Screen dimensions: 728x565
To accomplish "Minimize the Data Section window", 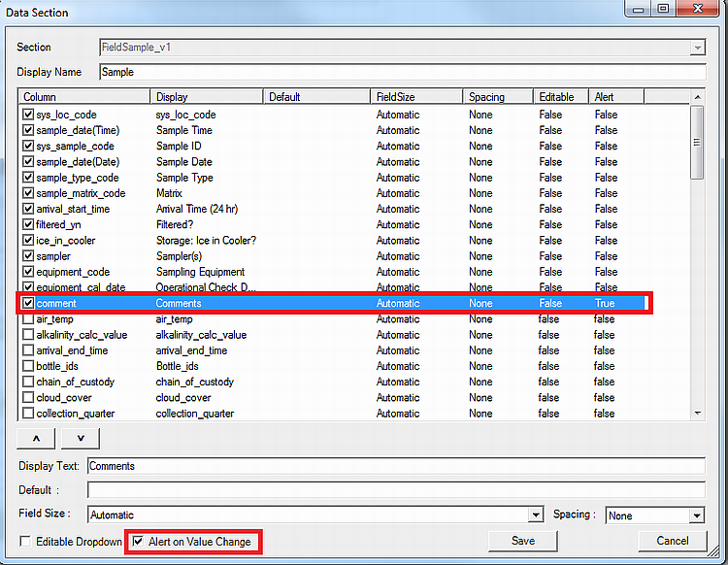I will pyautogui.click(x=639, y=9).
